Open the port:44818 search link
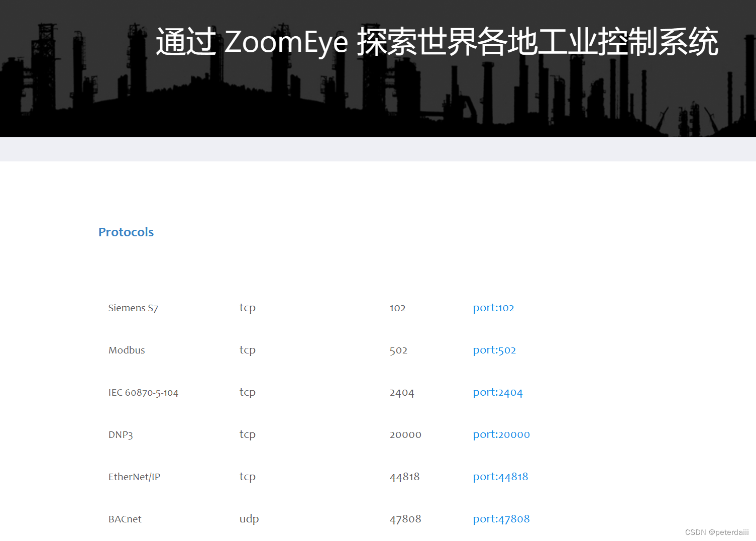Image resolution: width=756 pixels, height=541 pixels. (500, 477)
